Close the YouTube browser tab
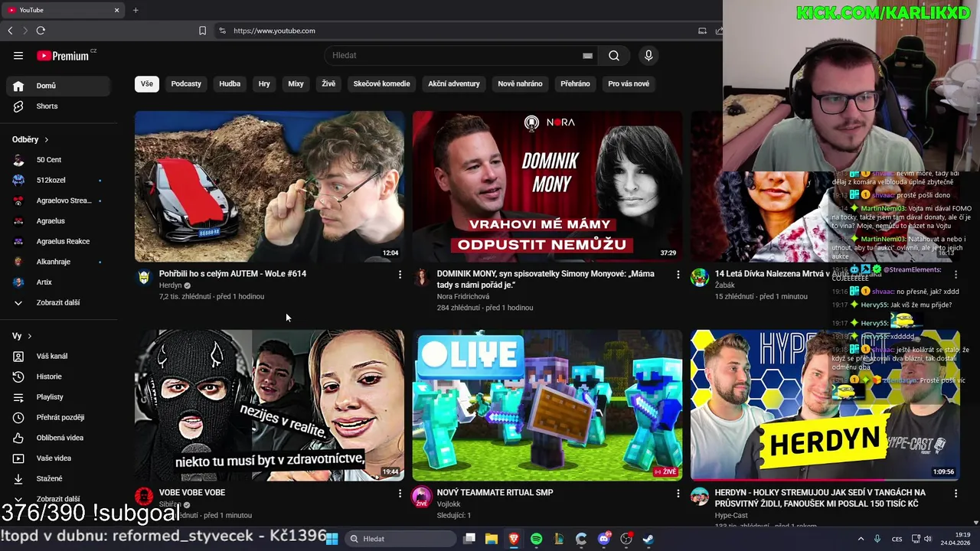This screenshot has height=551, width=980. 116,10
